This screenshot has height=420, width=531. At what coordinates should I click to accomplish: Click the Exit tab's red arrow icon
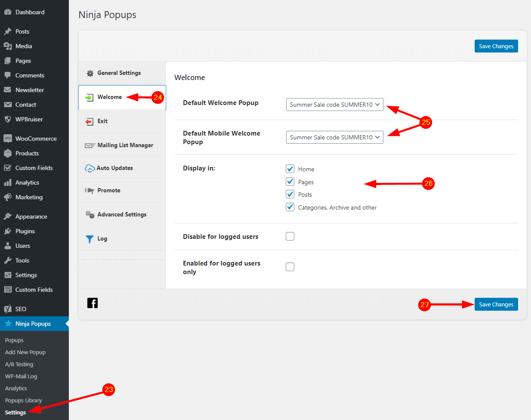[x=89, y=122]
